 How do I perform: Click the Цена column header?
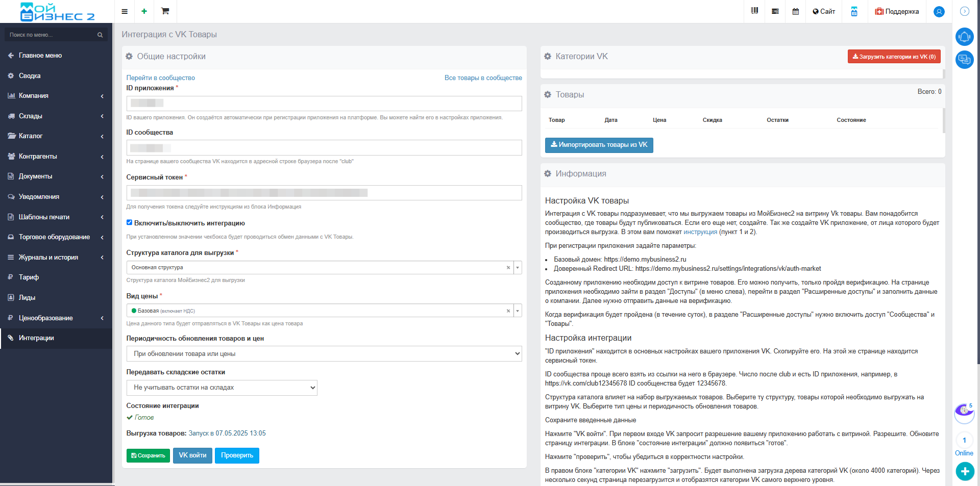(659, 120)
